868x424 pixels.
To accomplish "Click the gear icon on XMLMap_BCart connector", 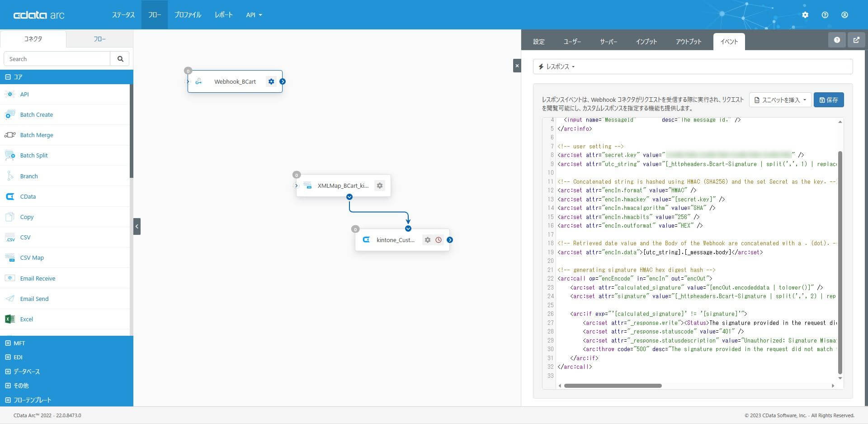I will (x=380, y=186).
